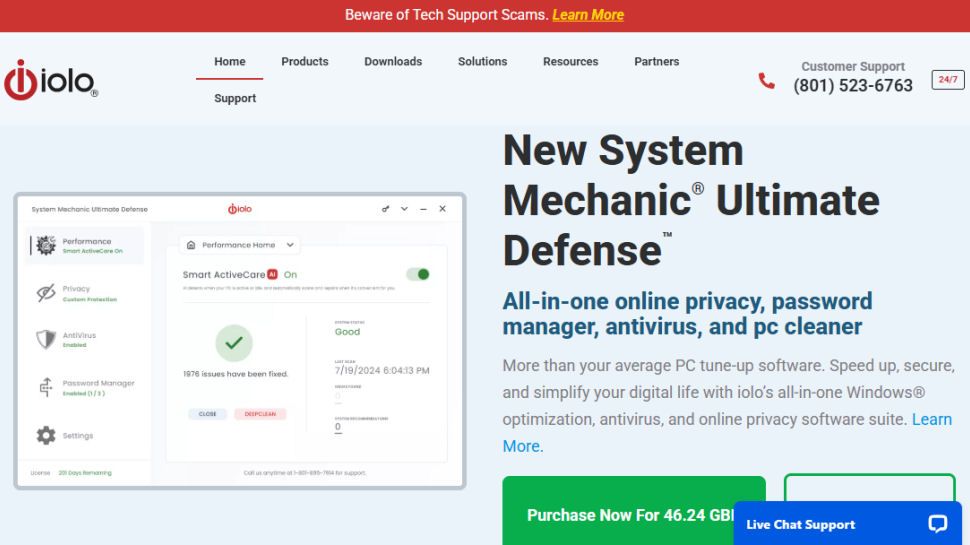Click the white outlined button beside Purchase Now
This screenshot has width=970, height=545.
[869, 489]
